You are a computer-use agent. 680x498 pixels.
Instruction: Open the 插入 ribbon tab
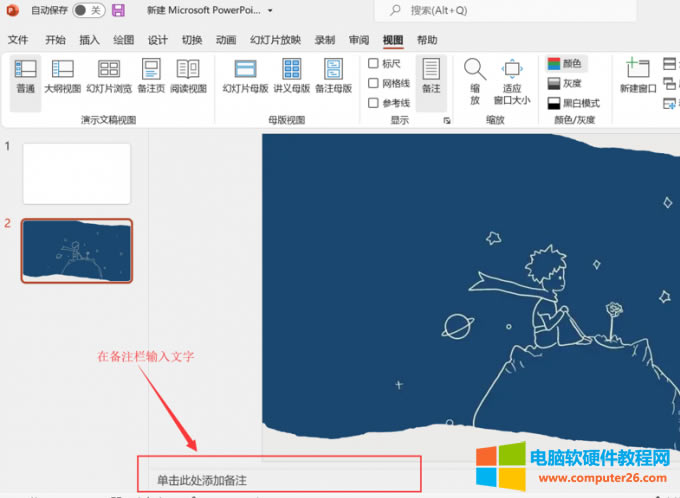(89, 40)
